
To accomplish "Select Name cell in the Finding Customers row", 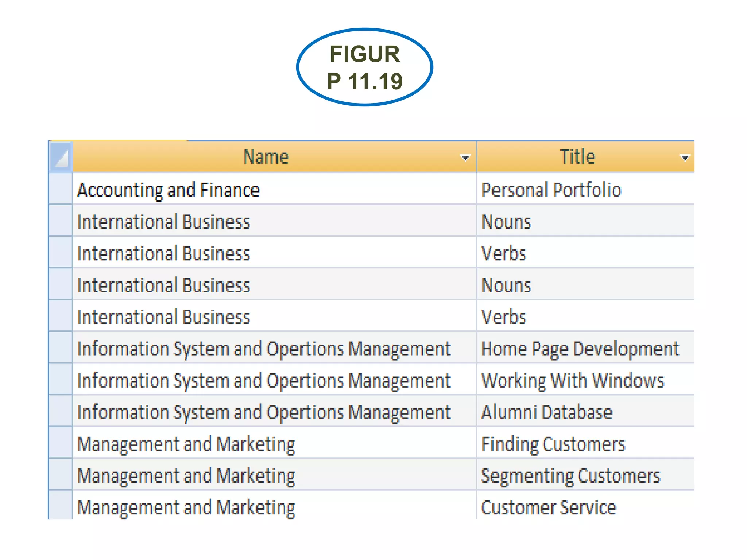I will (x=186, y=444).
